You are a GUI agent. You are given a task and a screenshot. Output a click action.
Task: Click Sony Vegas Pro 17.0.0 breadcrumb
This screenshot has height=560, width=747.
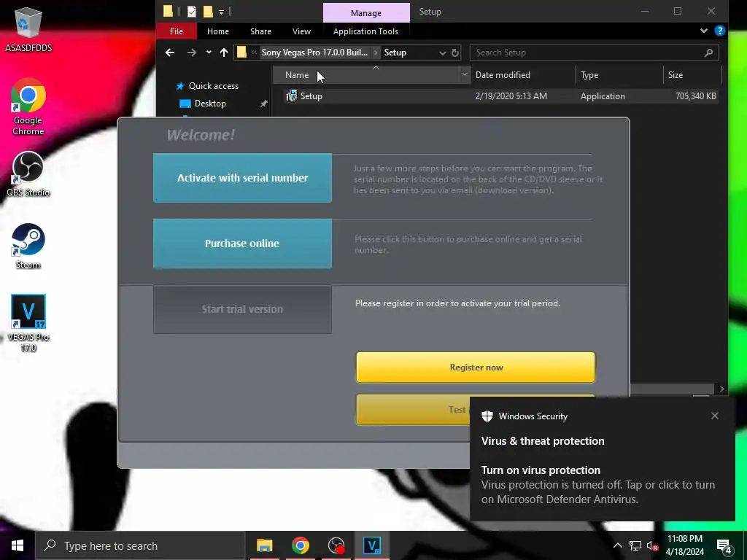pyautogui.click(x=314, y=52)
